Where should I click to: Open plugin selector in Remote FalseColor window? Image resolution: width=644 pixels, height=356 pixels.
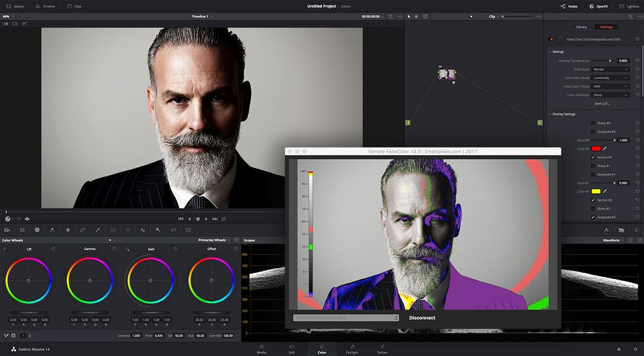346,318
